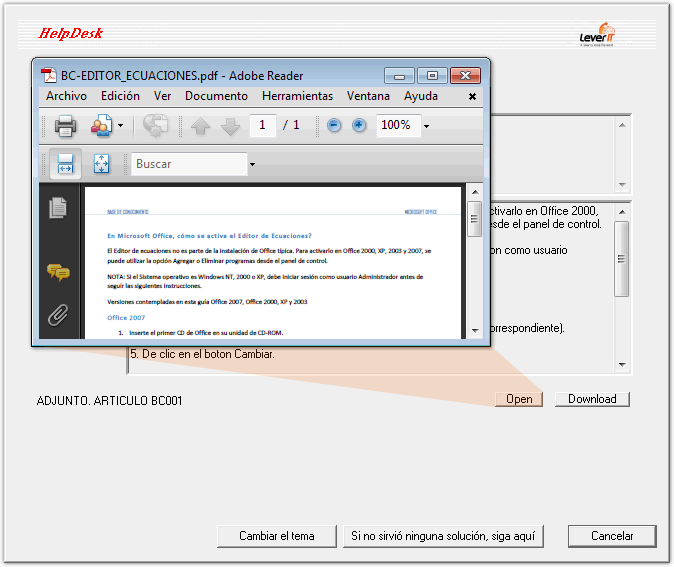Viewport: 674px width, 567px height.
Task: Close the document with menu bar X
Action: tap(472, 96)
